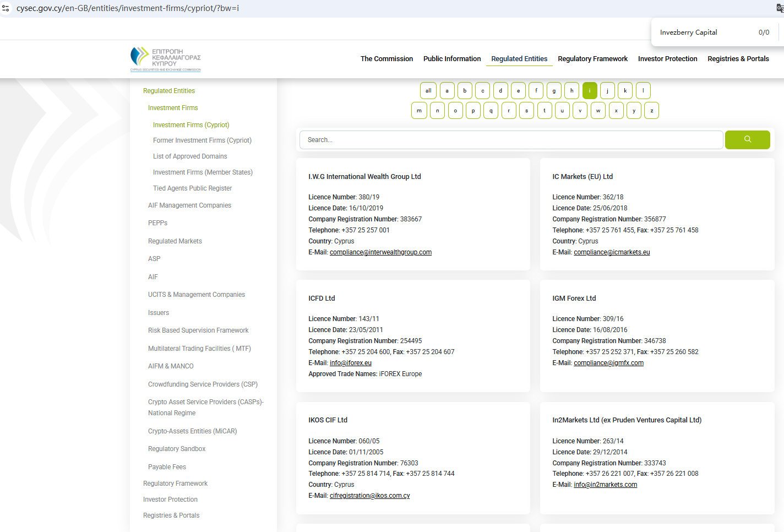Open the IKOS CIF Ltd entity title
The width and height of the screenshot is (784, 532).
coord(328,420)
